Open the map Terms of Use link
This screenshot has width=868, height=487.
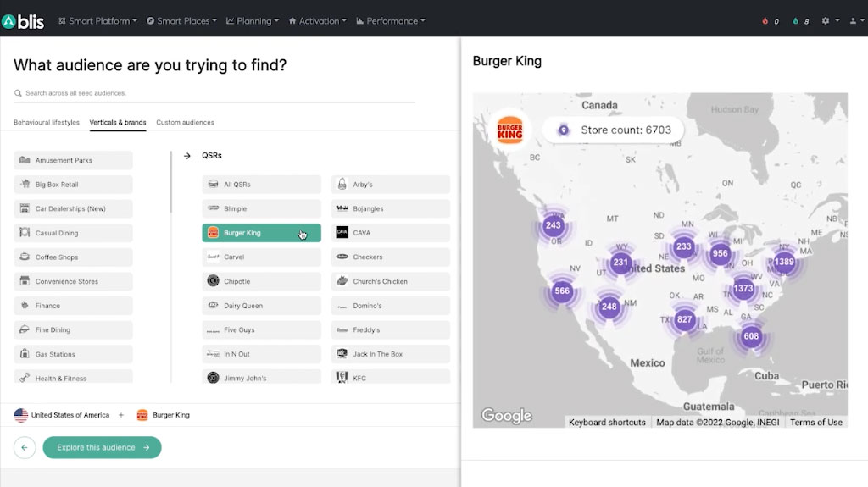tap(816, 423)
